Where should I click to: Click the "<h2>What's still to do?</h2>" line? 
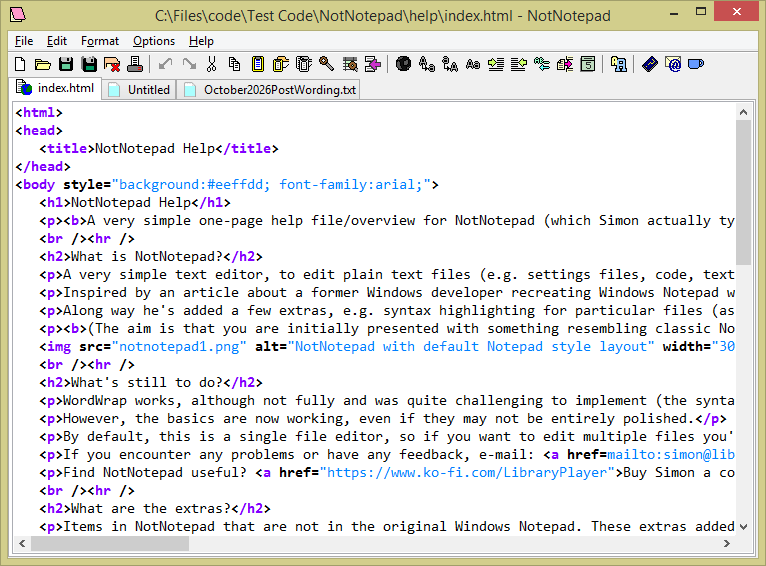tap(151, 382)
